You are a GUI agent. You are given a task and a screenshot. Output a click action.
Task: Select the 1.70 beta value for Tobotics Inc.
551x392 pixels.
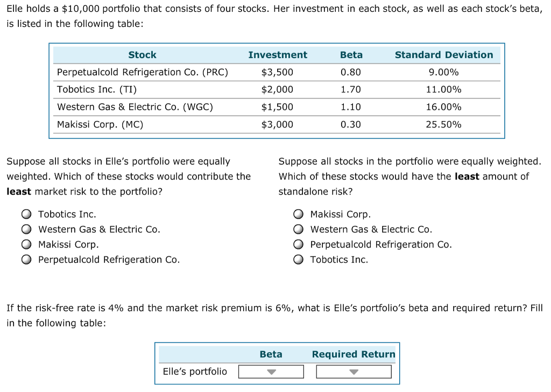click(x=351, y=89)
